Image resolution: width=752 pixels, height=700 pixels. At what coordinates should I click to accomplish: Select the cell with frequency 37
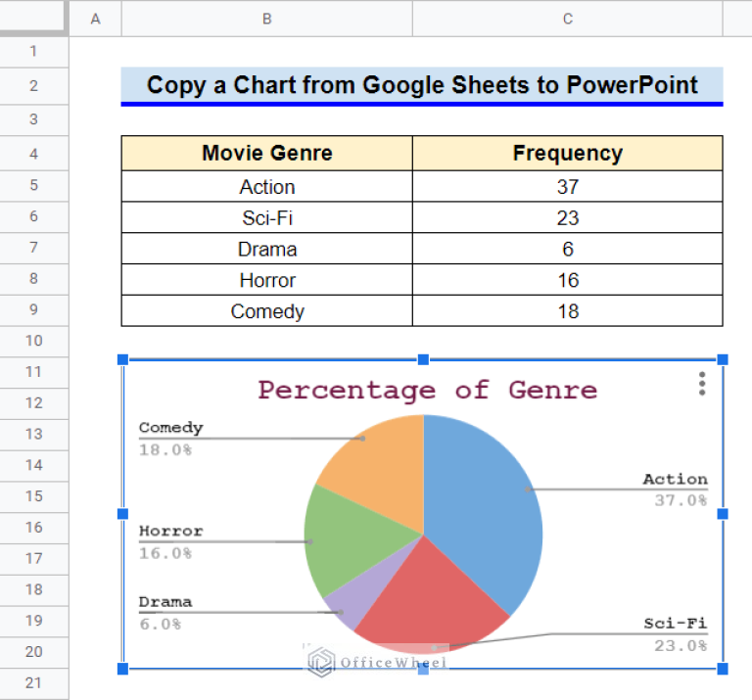click(567, 186)
